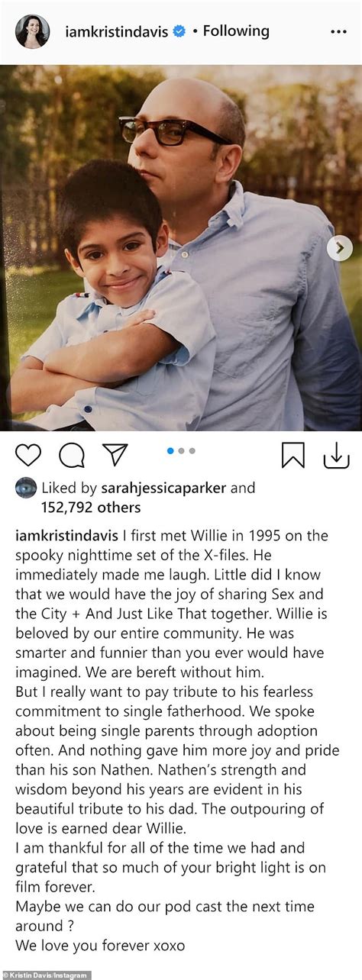Viewport: 362px width, 980px height.
Task: View the 152,792 others likes list
Action: click(x=80, y=507)
